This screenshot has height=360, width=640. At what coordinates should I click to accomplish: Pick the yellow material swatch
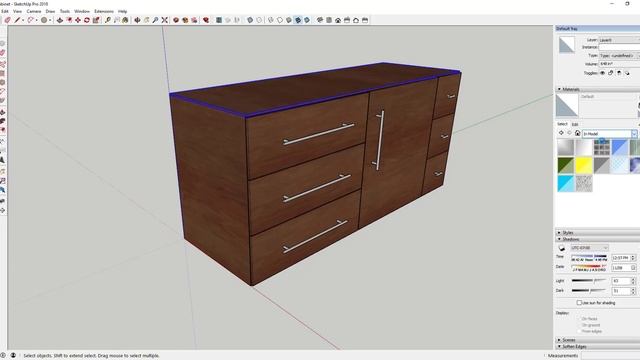pos(584,165)
